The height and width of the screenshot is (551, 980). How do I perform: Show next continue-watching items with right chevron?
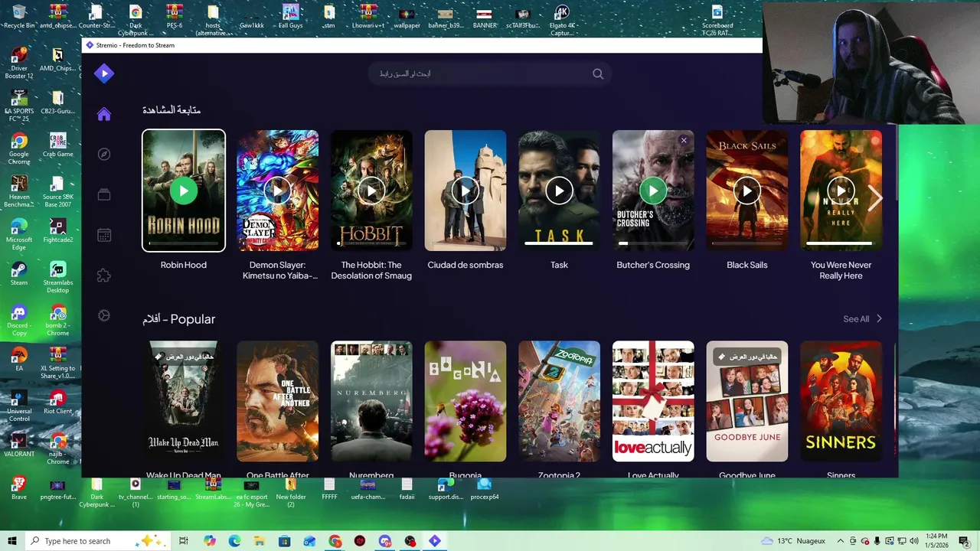click(x=875, y=198)
